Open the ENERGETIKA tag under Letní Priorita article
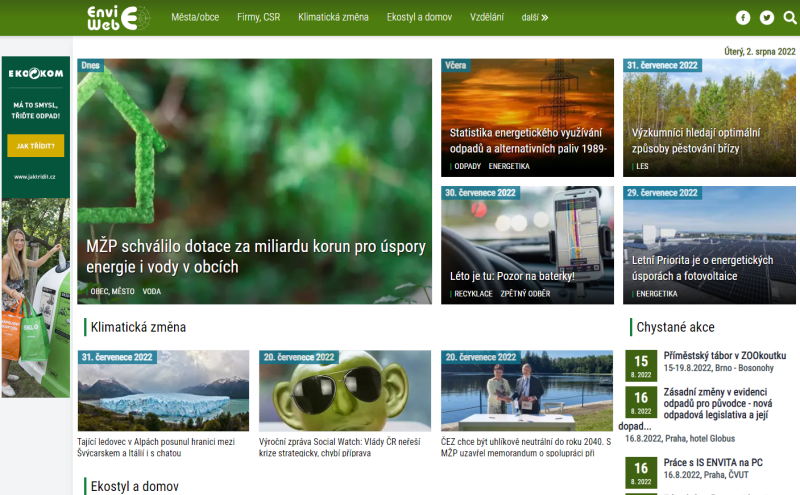 coord(656,294)
